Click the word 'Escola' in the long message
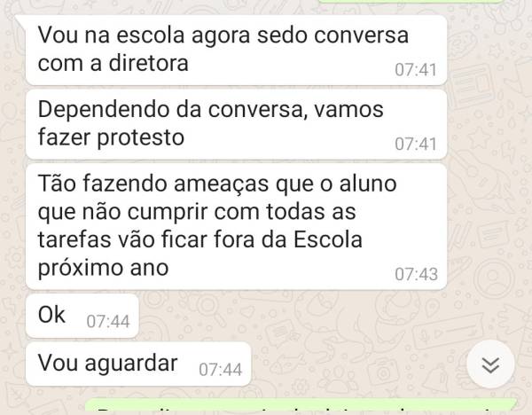This screenshot has width=532, height=415. coord(328,239)
